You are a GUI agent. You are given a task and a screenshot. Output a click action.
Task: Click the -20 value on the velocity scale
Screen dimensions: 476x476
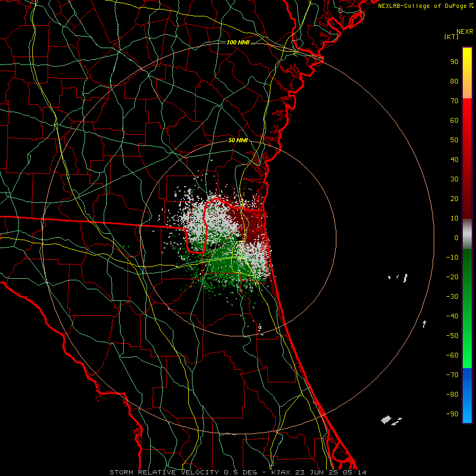[452, 277]
